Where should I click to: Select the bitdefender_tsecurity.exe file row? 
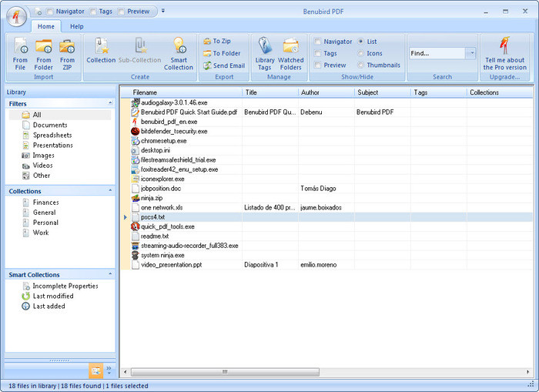(x=326, y=132)
